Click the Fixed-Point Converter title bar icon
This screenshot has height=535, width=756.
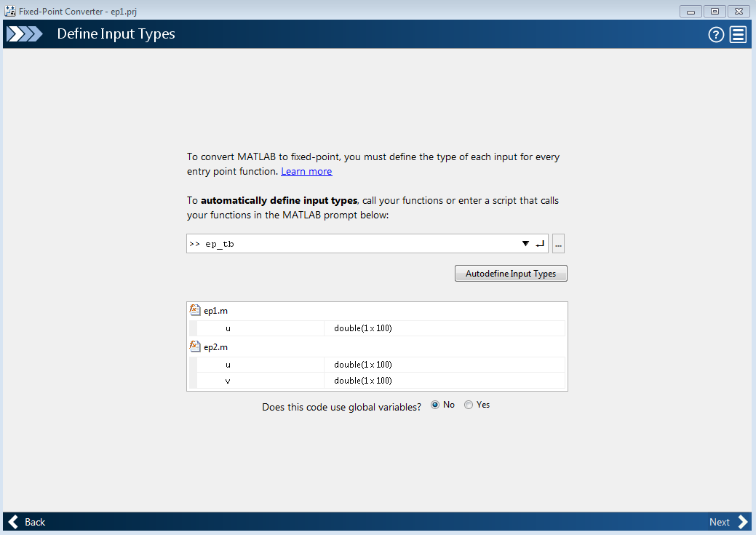(11, 11)
